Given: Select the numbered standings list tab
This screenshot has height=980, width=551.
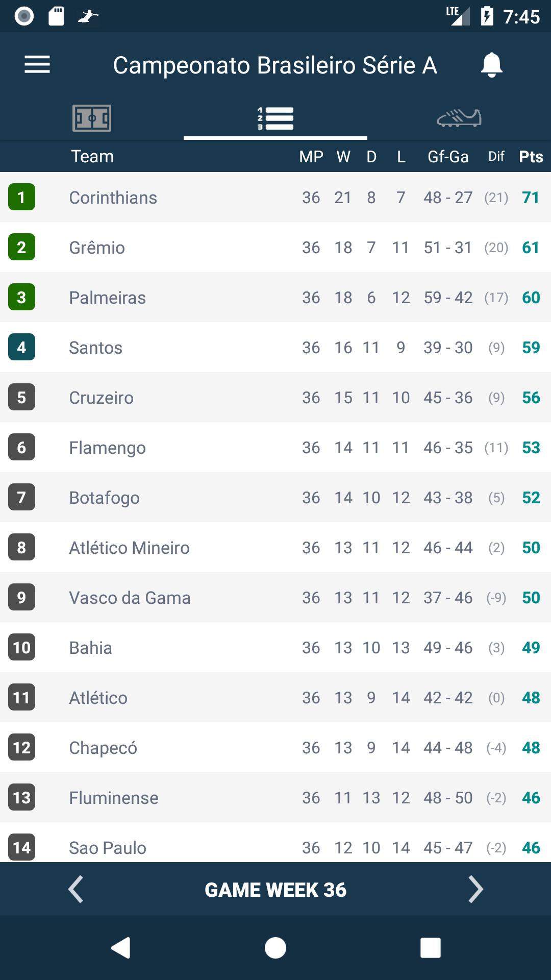Looking at the screenshot, I should click(275, 118).
